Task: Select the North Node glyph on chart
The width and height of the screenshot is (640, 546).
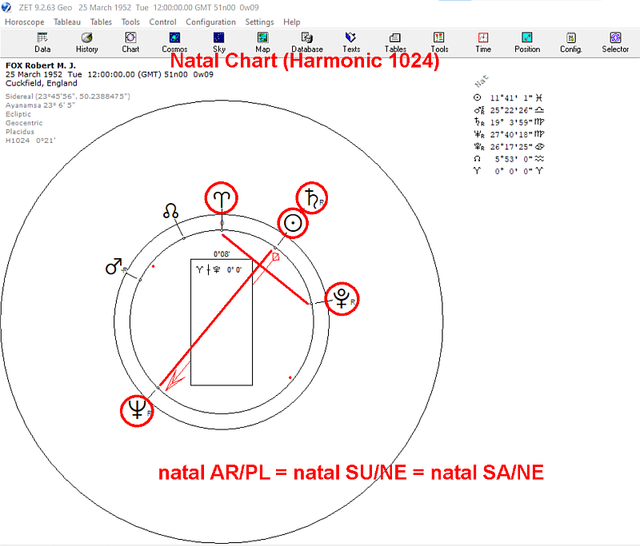Action: coord(171,211)
